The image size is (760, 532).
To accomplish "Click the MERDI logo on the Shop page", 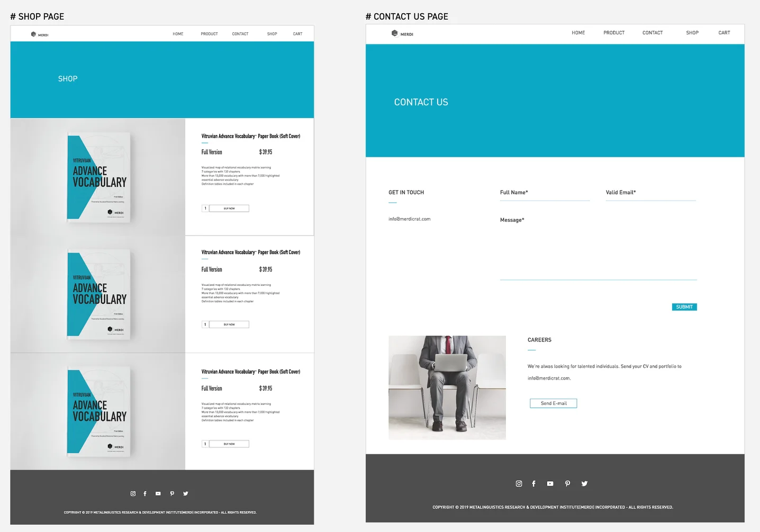I will point(40,34).
